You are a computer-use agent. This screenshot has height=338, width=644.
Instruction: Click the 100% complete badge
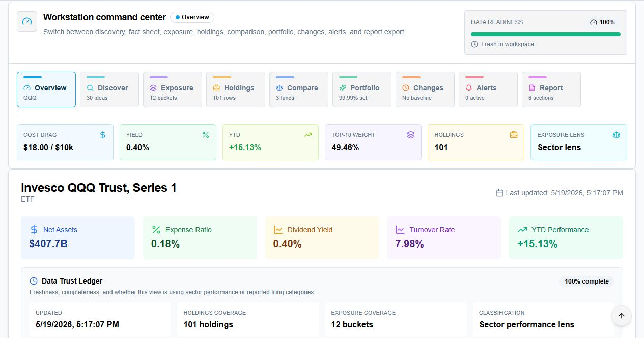pyautogui.click(x=586, y=281)
